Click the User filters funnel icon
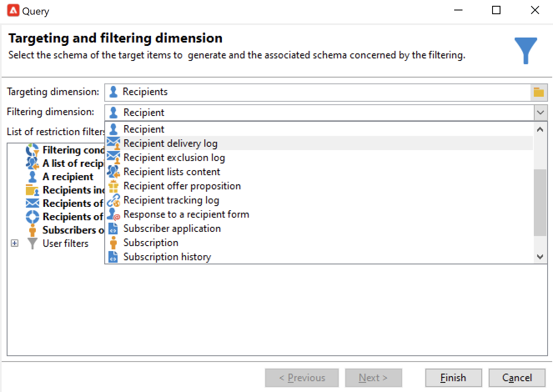This screenshot has width=553, height=392. [32, 243]
